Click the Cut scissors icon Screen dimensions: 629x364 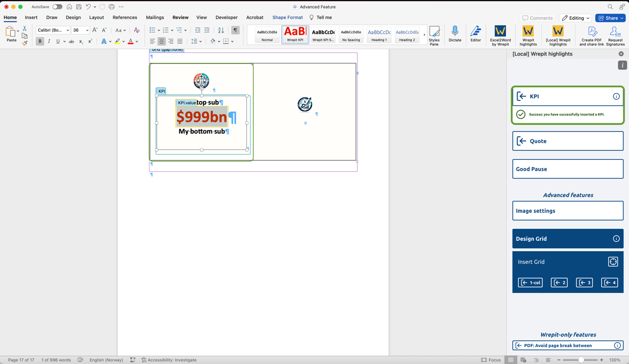tap(25, 28)
